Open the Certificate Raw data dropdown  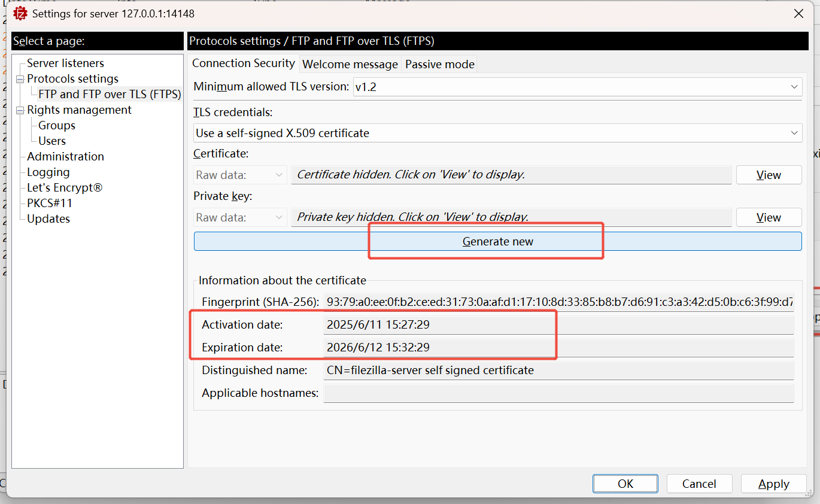[240, 175]
